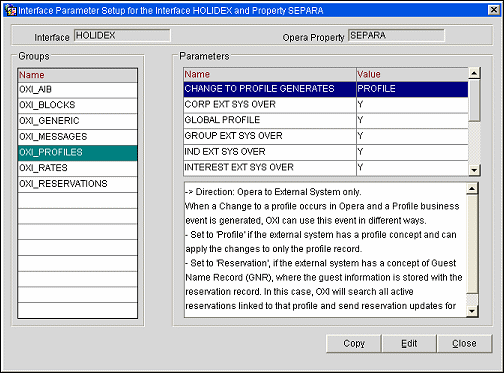Click the description box scroll up arrow
The height and width of the screenshot is (373, 504).
[x=472, y=189]
